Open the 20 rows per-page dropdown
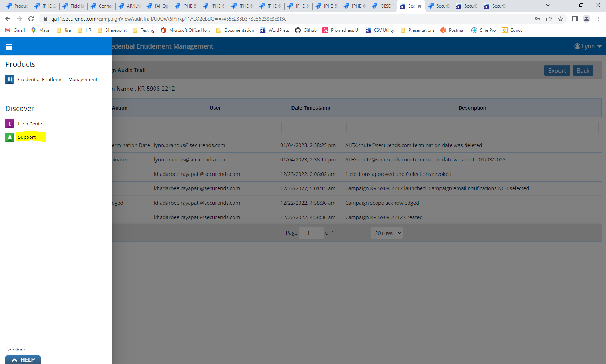 tap(386, 233)
